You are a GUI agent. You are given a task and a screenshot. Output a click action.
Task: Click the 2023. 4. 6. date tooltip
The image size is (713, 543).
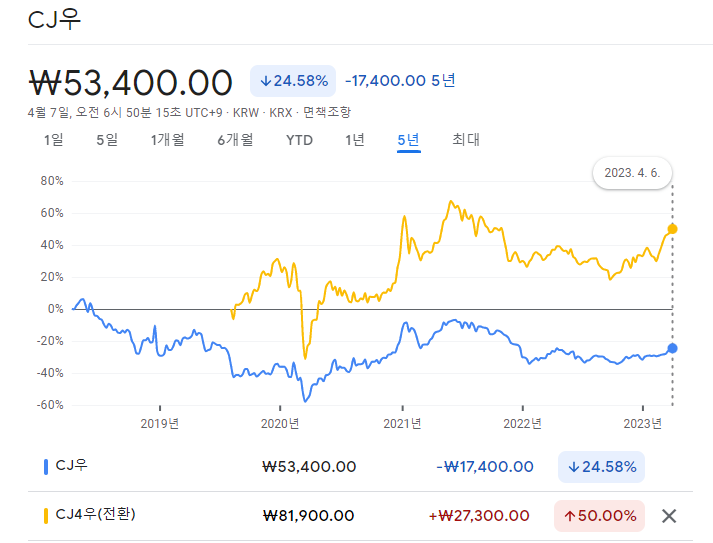click(x=632, y=173)
